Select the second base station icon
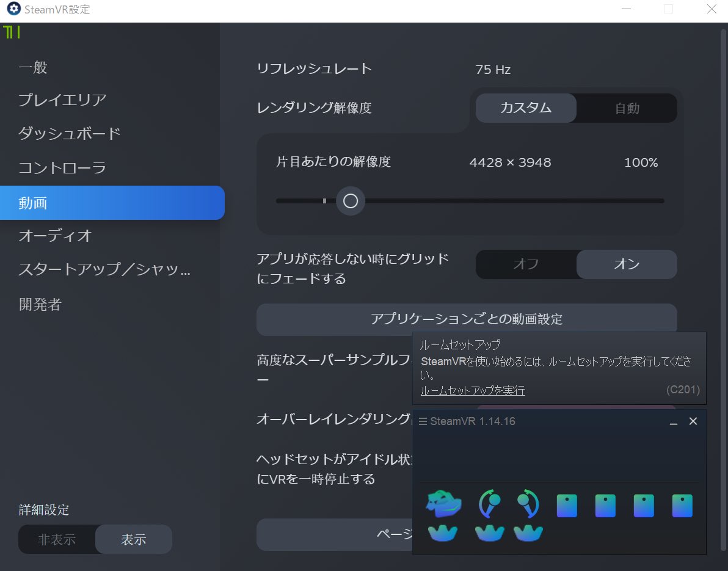This screenshot has width=728, height=571. pyautogui.click(x=605, y=504)
